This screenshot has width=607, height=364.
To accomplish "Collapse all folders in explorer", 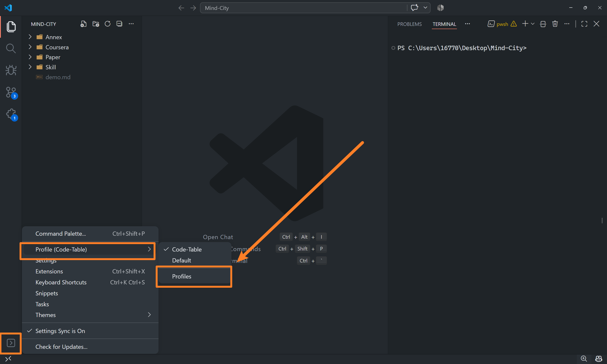I will click(x=119, y=24).
